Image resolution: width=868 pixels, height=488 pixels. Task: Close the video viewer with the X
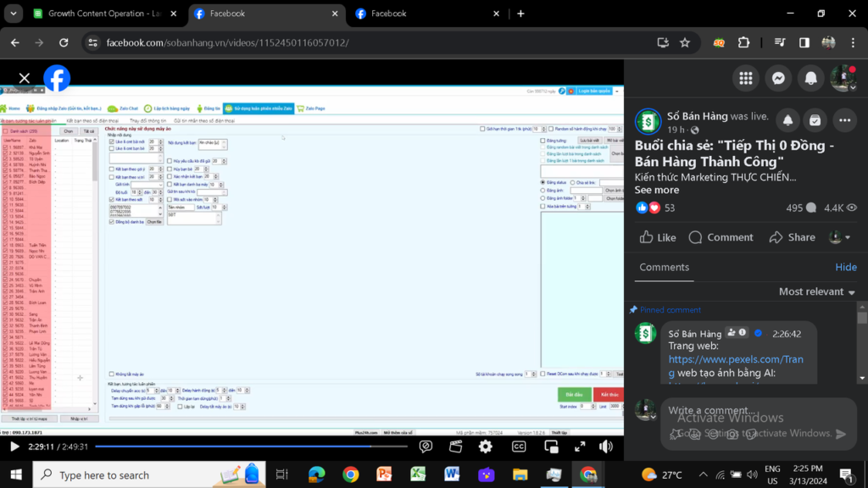click(x=24, y=78)
